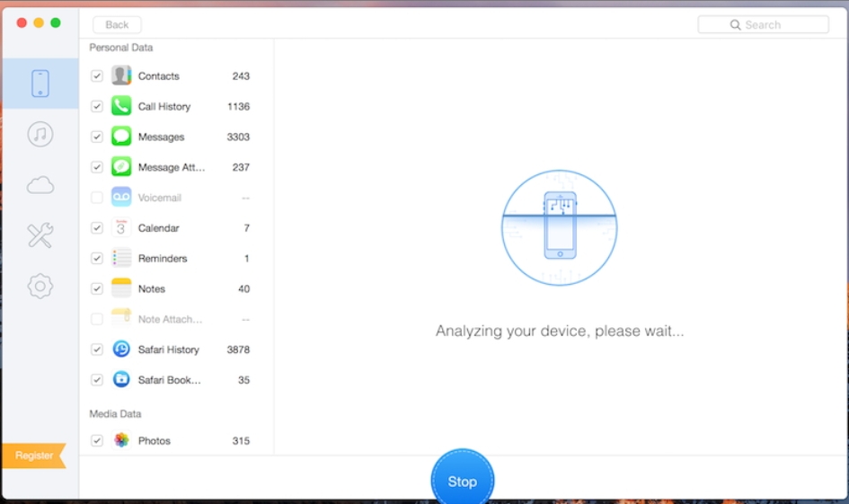Image resolution: width=849 pixels, height=504 pixels.
Task: Select the Call History label
Action: click(x=164, y=106)
